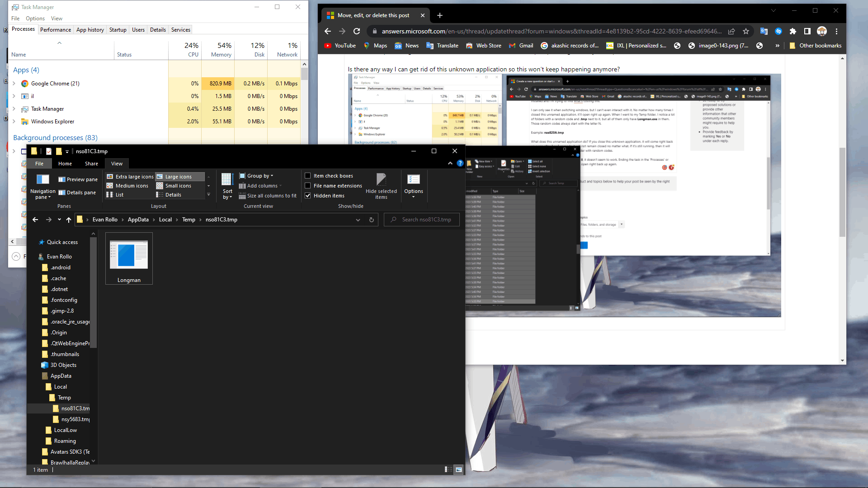Open address bar history dropdown

tap(358, 220)
